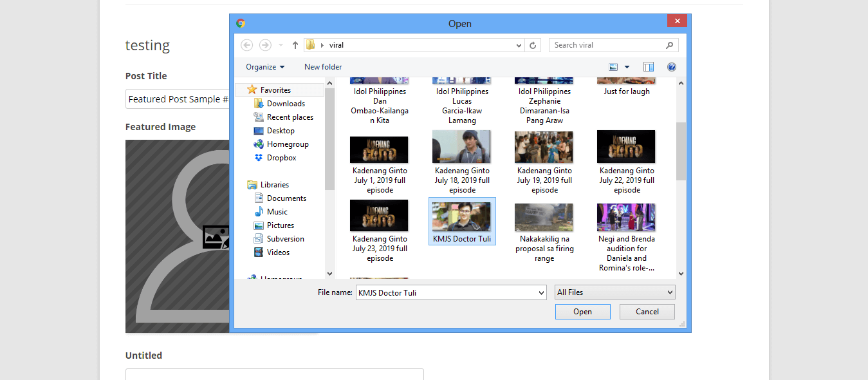
Task: Select Idol Philippines Lucas Garcia file
Action: pos(462,102)
